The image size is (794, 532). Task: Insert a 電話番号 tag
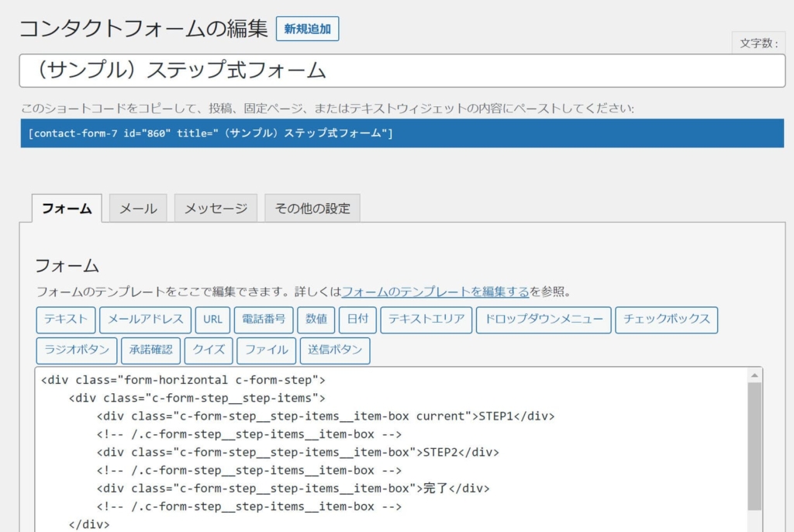click(264, 320)
